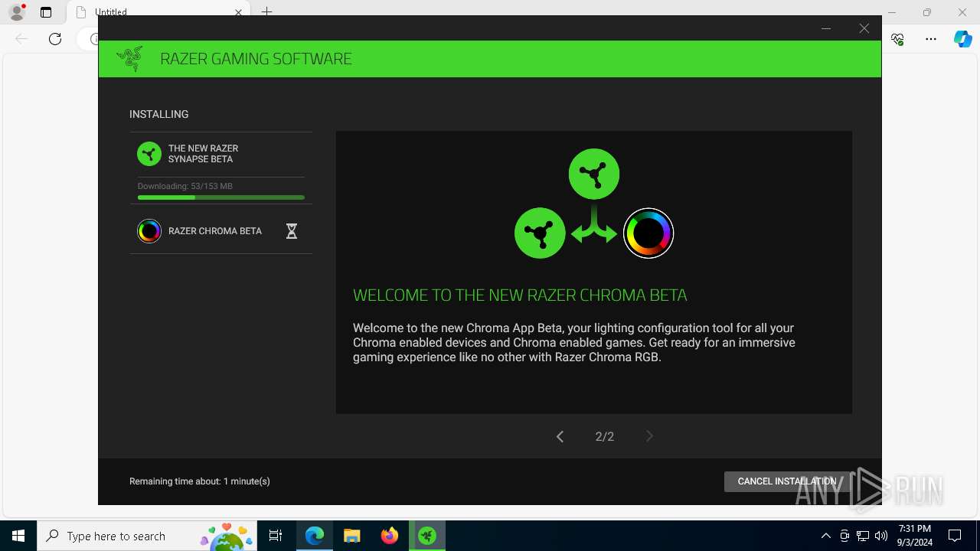The height and width of the screenshot is (551, 980).
Task: Click the taskbar search box
Action: tap(147, 536)
